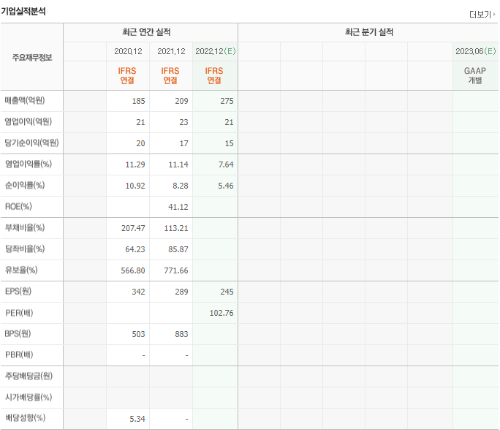
Task: Click the 시가배당률(%) row label
Action: 28,397
